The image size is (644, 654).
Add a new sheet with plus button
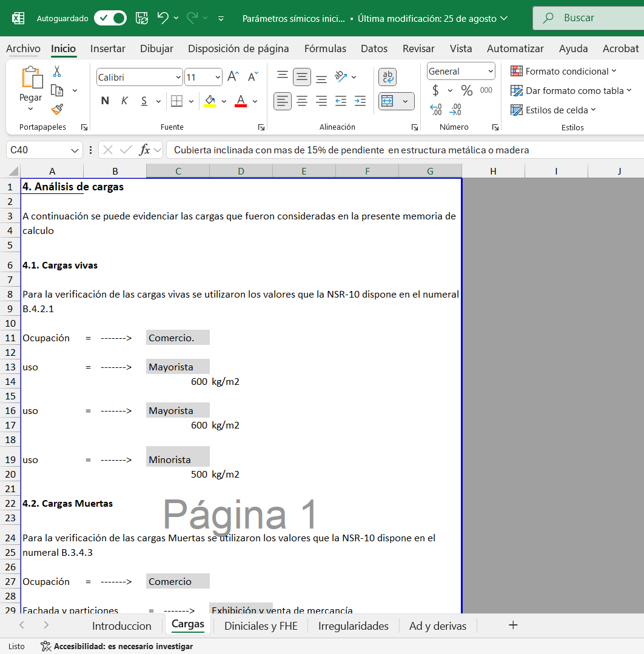pyautogui.click(x=513, y=626)
